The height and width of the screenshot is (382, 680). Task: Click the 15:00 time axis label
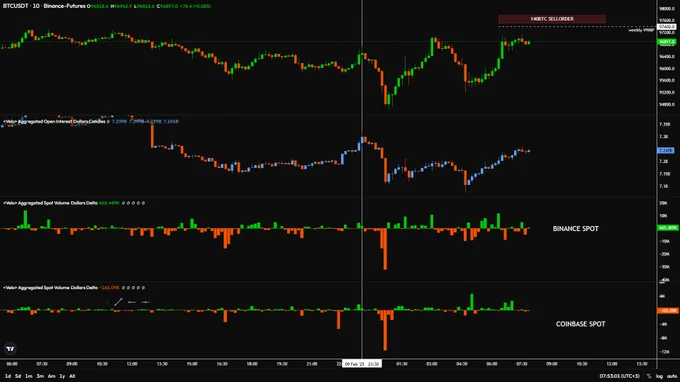tap(192, 364)
